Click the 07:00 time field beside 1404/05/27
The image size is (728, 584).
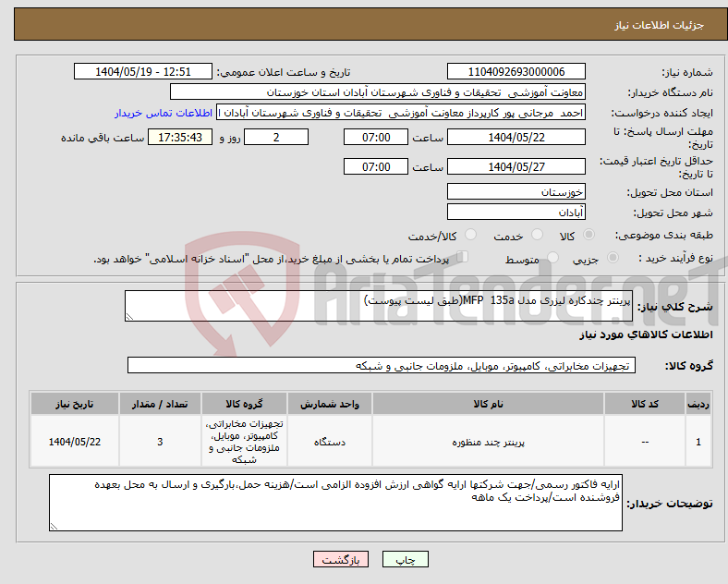[x=376, y=166]
